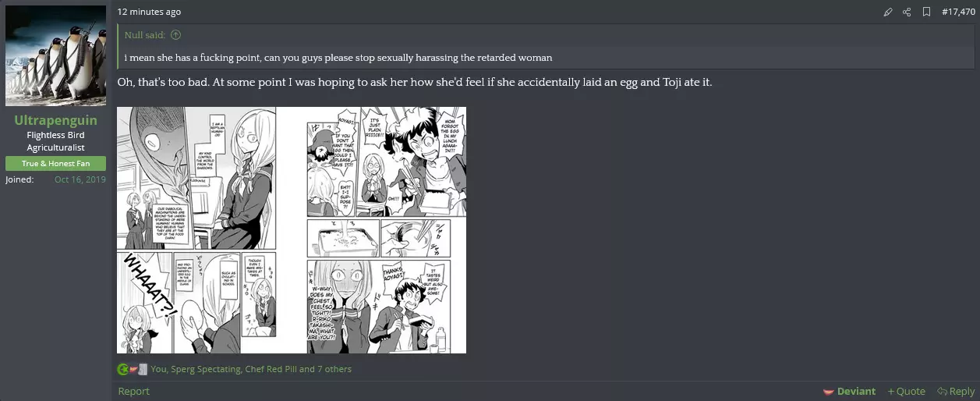Open the penguin avatar of Ultrapenguin
Screen dimensions: 980x401
coord(56,55)
